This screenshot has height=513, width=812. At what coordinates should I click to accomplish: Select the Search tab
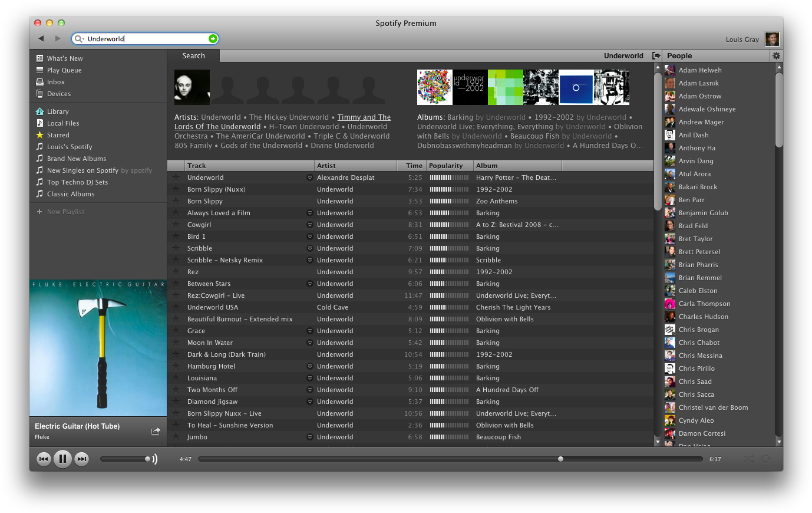tap(193, 56)
